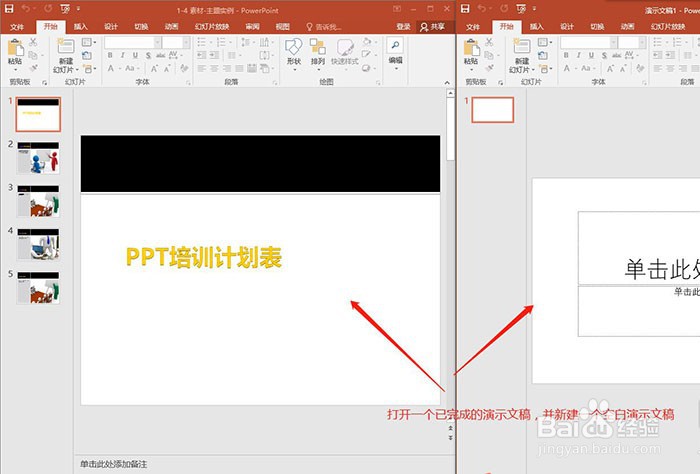The height and width of the screenshot is (474, 700).
Task: Switch to Design (设计) tab in right window
Action: [x=567, y=27]
